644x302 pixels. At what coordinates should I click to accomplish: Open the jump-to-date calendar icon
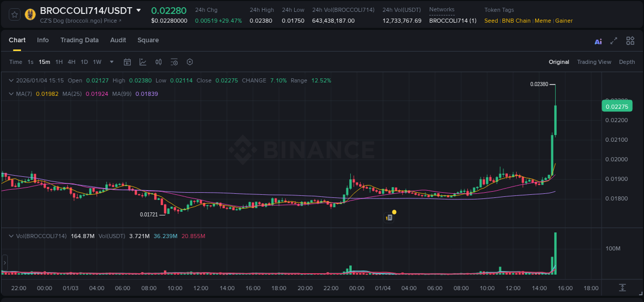(x=127, y=61)
